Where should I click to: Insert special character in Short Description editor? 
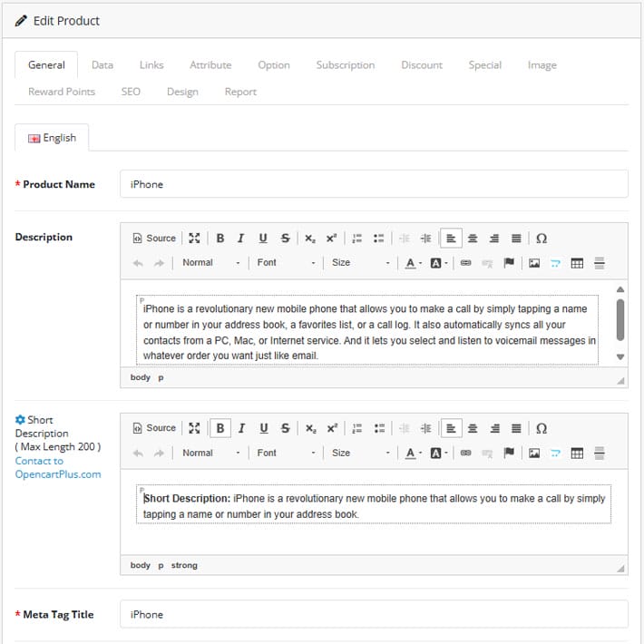tap(542, 428)
